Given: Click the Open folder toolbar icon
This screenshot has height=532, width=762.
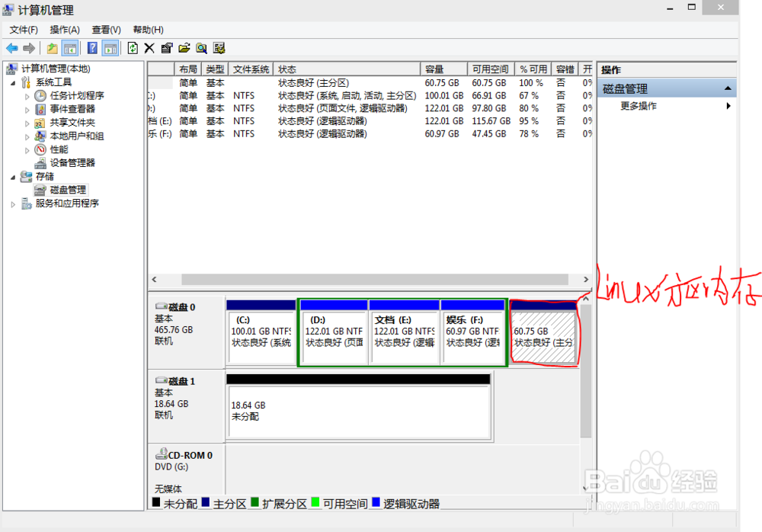Looking at the screenshot, I should click(x=184, y=48).
